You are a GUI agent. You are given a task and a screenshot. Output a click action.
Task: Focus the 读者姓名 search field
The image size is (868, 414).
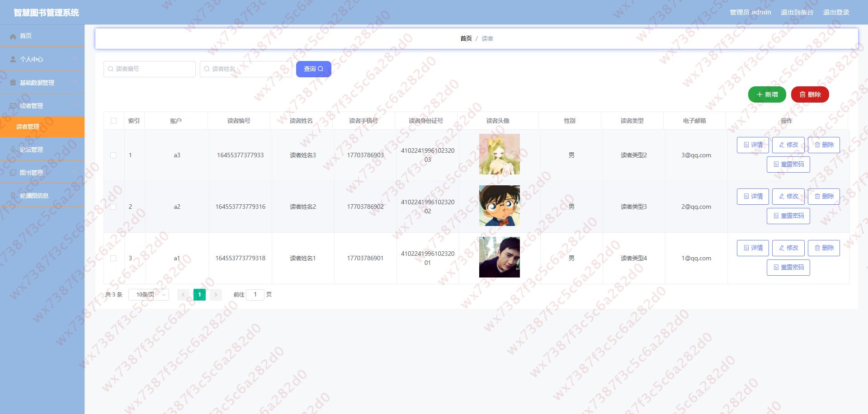(x=245, y=69)
